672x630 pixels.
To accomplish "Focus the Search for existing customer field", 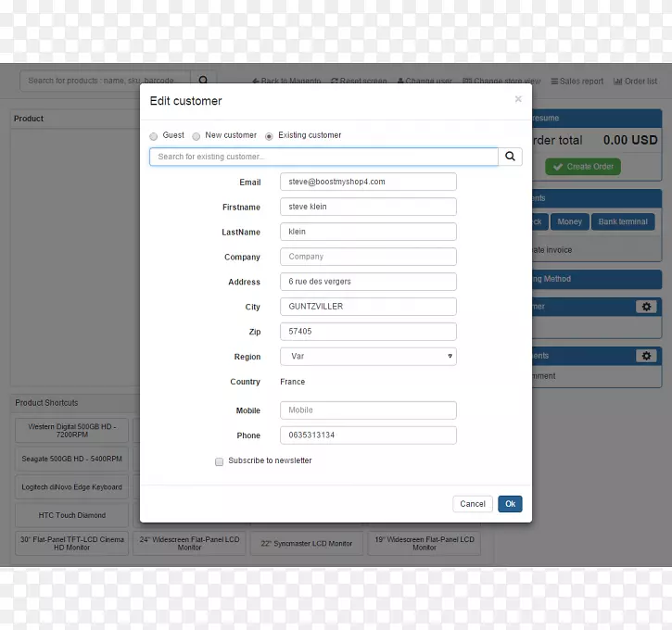I will (323, 157).
